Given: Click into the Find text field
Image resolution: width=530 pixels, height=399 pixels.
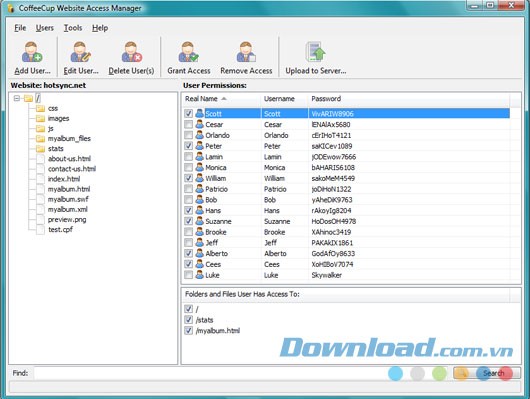Looking at the screenshot, I should (x=241, y=373).
